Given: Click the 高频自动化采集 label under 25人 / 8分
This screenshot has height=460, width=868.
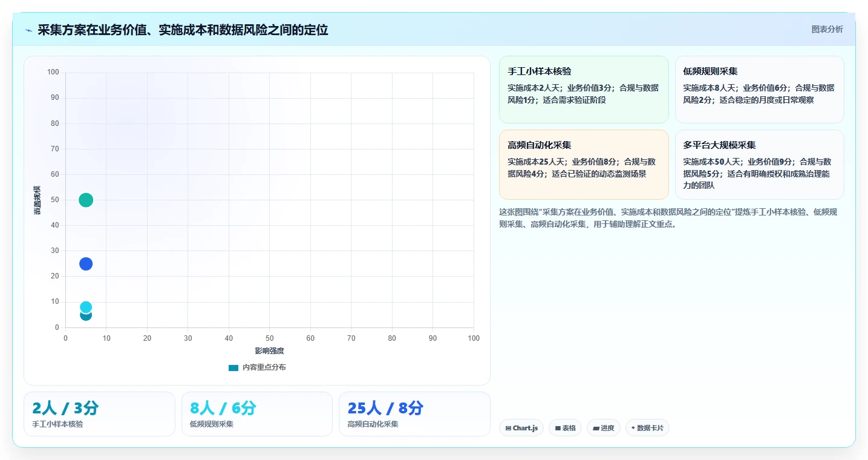Looking at the screenshot, I should tap(373, 424).
